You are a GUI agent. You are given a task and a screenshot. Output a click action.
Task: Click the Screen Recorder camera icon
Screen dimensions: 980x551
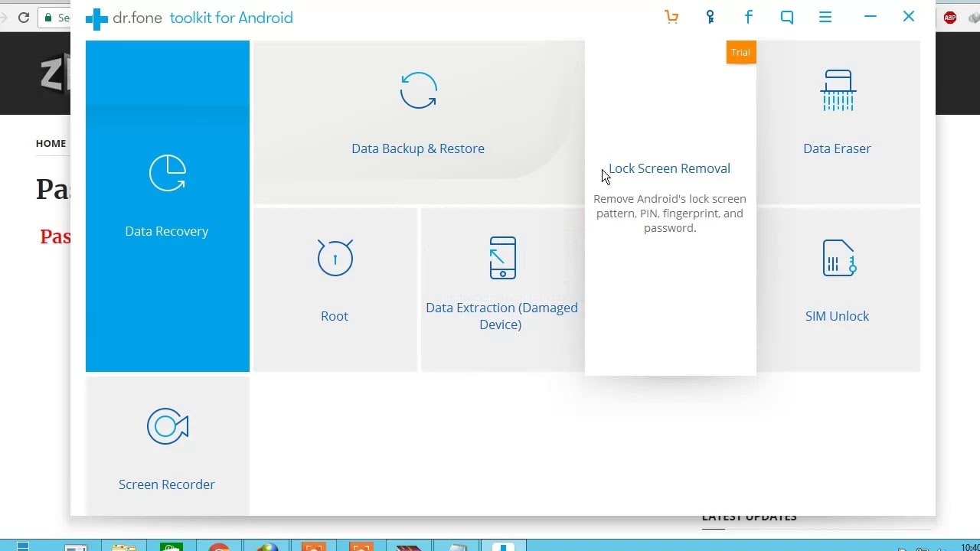pos(168,426)
